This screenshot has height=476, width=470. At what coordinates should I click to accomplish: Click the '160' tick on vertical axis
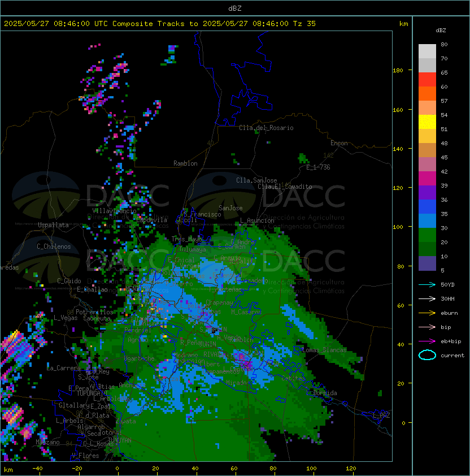pos(398,110)
